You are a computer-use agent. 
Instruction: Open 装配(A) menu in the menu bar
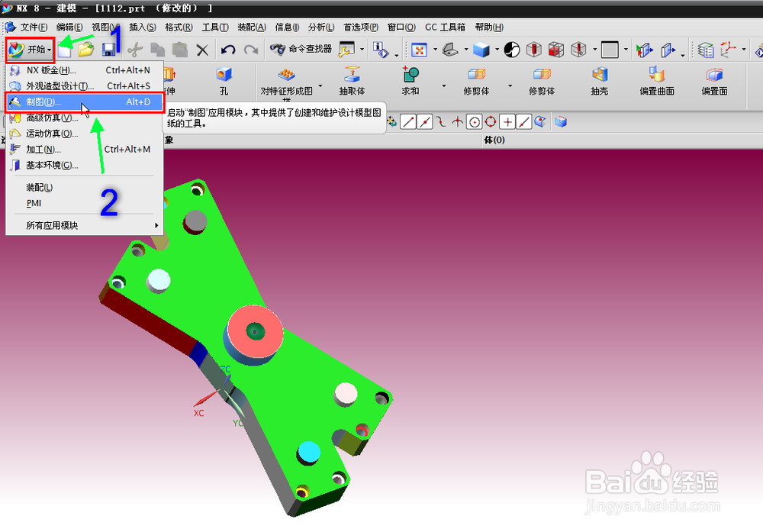(252, 27)
